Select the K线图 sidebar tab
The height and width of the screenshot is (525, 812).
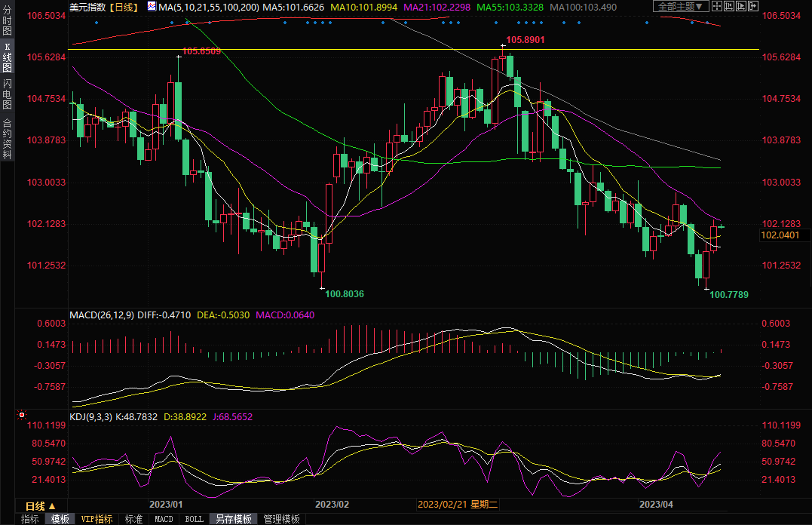7,58
